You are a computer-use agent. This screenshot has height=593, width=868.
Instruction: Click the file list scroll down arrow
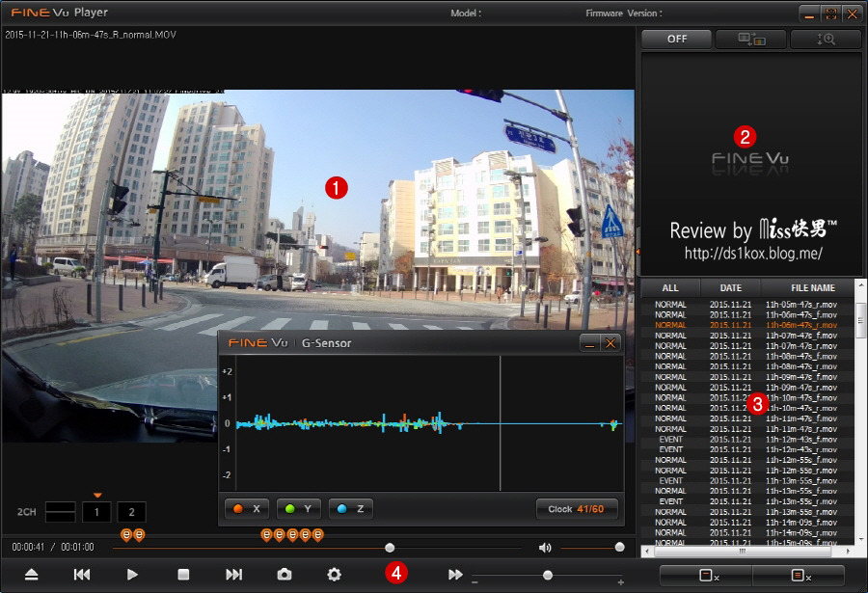click(860, 540)
